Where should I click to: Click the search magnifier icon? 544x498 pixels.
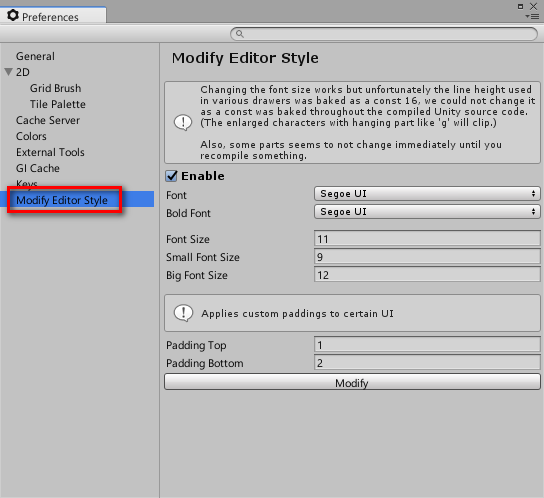pos(239,34)
